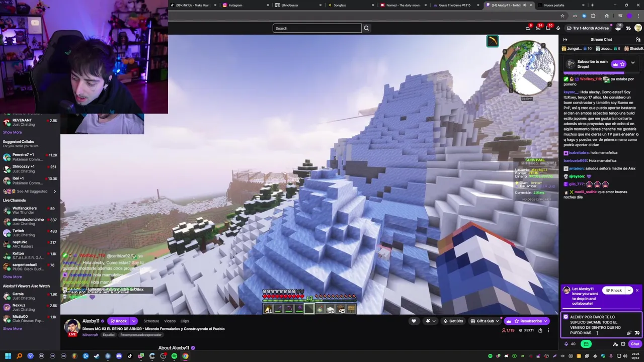Open the emote picker in chat input
This screenshot has height=362, width=644.
(629, 333)
